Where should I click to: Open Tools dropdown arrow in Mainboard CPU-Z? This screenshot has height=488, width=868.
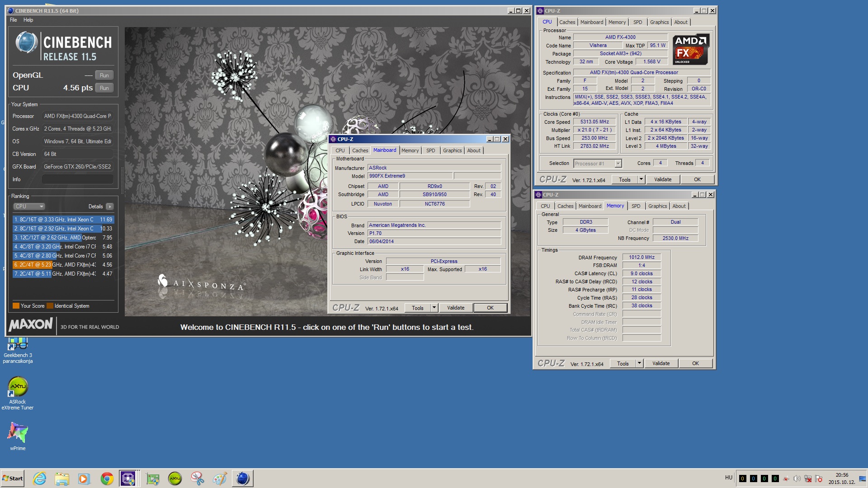[434, 308]
